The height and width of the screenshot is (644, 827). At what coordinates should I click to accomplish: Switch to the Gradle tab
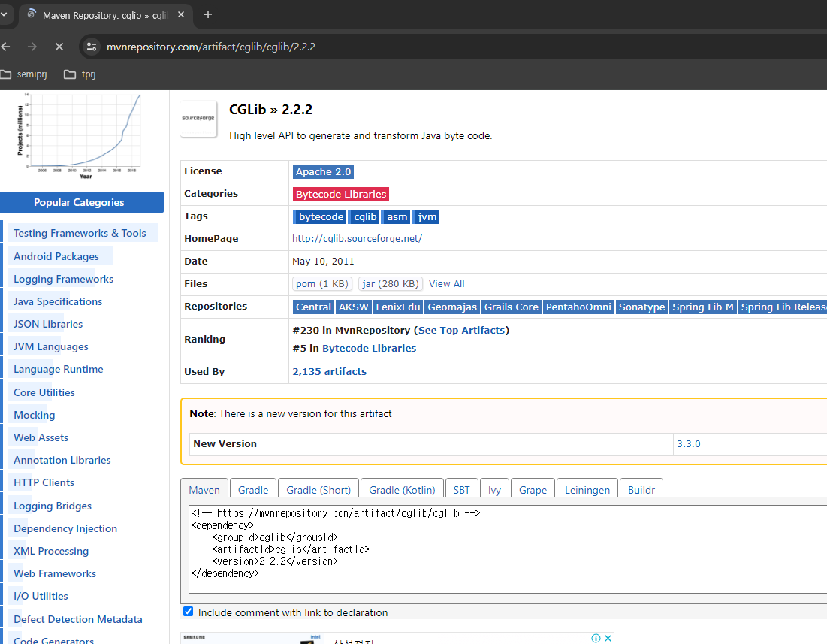253,489
